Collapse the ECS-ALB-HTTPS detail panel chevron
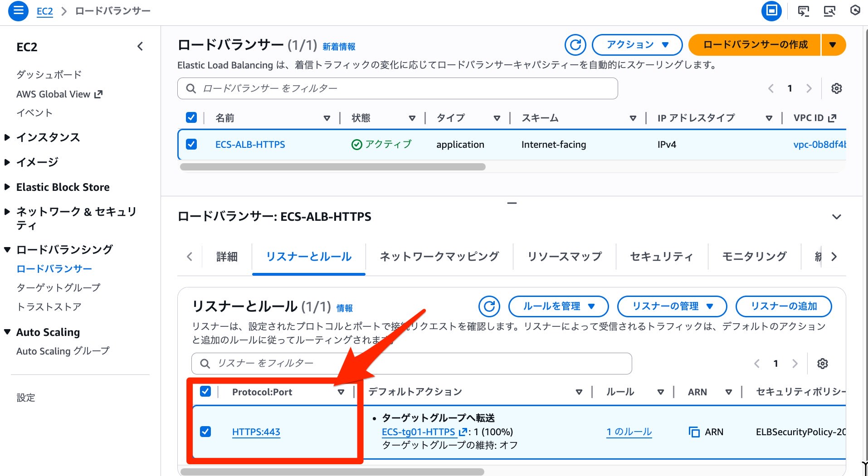Viewport: 868px width, 476px height. point(837,217)
